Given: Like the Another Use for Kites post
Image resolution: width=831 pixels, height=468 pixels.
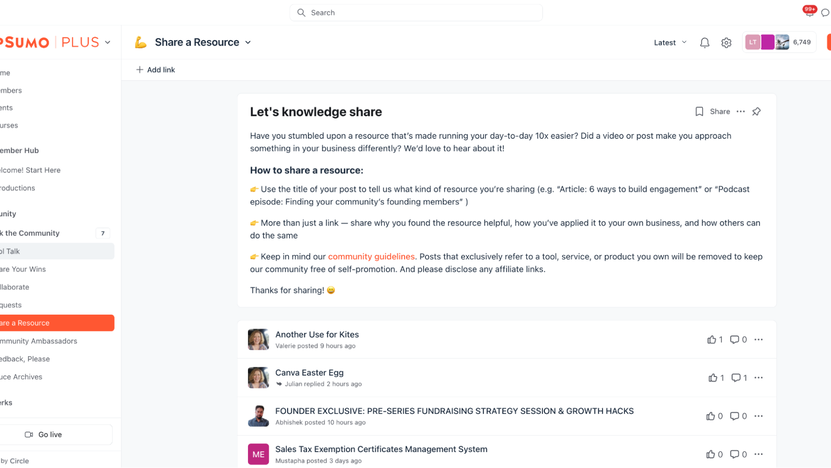Looking at the screenshot, I should pyautogui.click(x=714, y=340).
